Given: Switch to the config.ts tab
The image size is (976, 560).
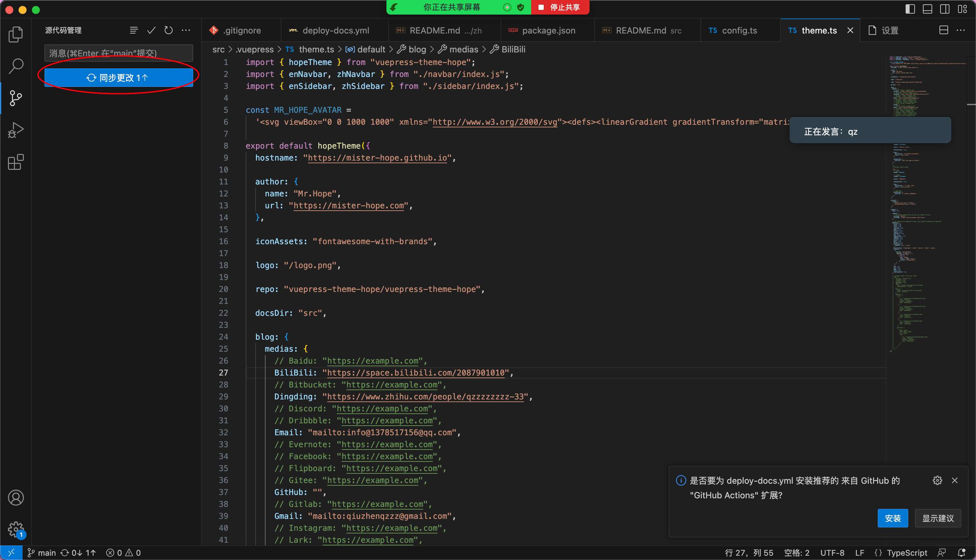Looking at the screenshot, I should pyautogui.click(x=740, y=31).
